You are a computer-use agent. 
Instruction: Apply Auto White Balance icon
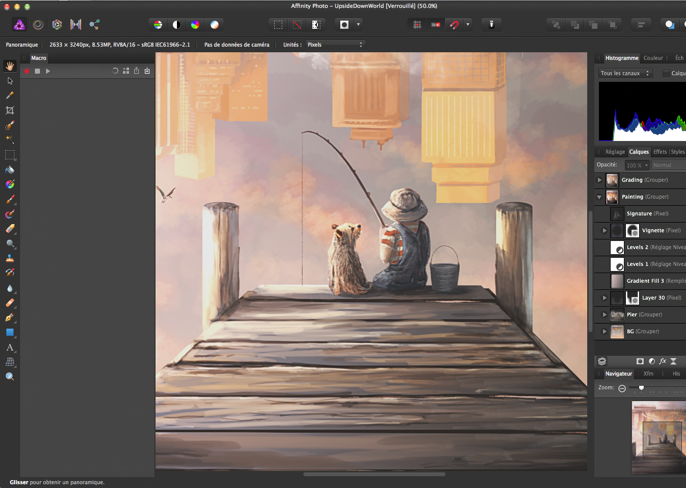[214, 25]
